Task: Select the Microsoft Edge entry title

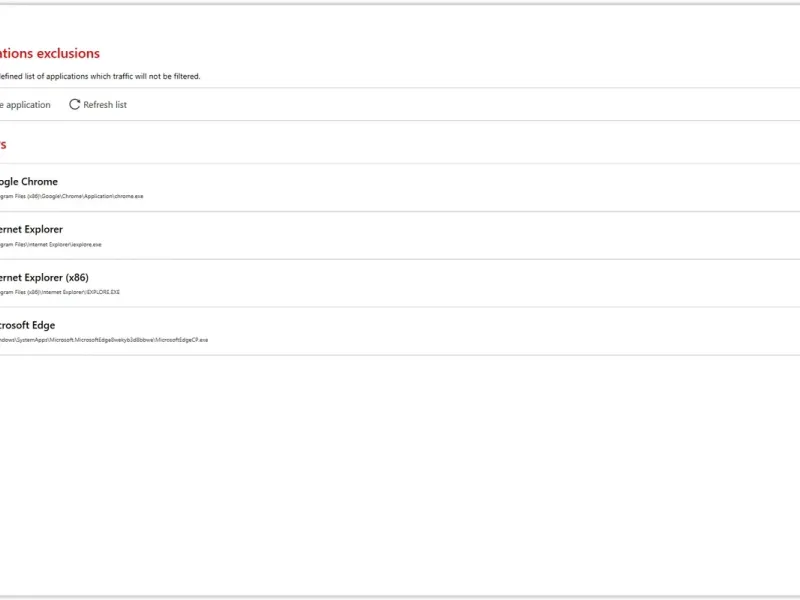Action: click(x=28, y=326)
